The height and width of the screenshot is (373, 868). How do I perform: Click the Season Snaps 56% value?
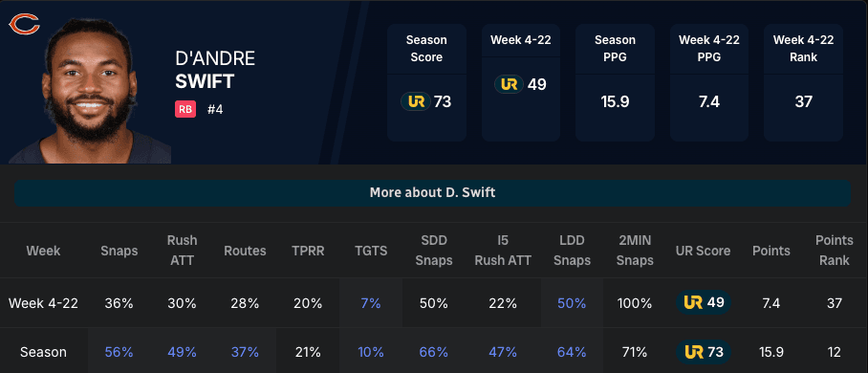click(x=119, y=352)
